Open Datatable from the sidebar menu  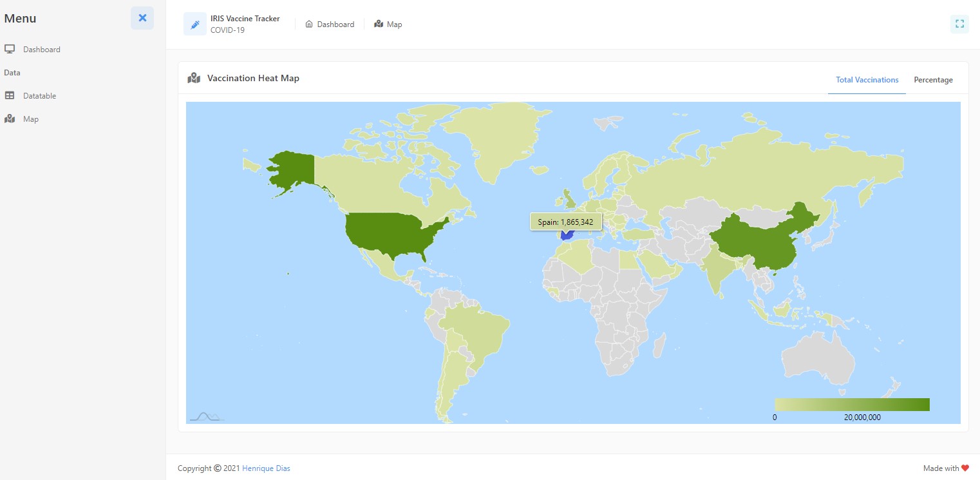coord(39,96)
